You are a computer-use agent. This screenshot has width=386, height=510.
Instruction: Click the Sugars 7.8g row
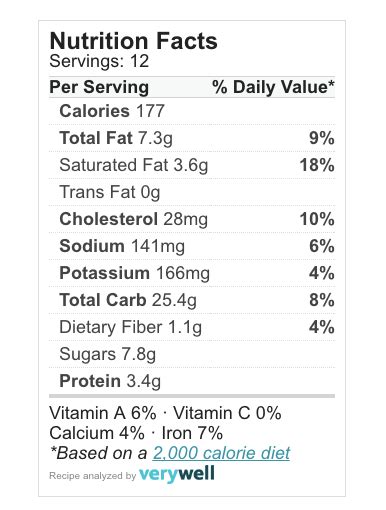[x=192, y=354]
